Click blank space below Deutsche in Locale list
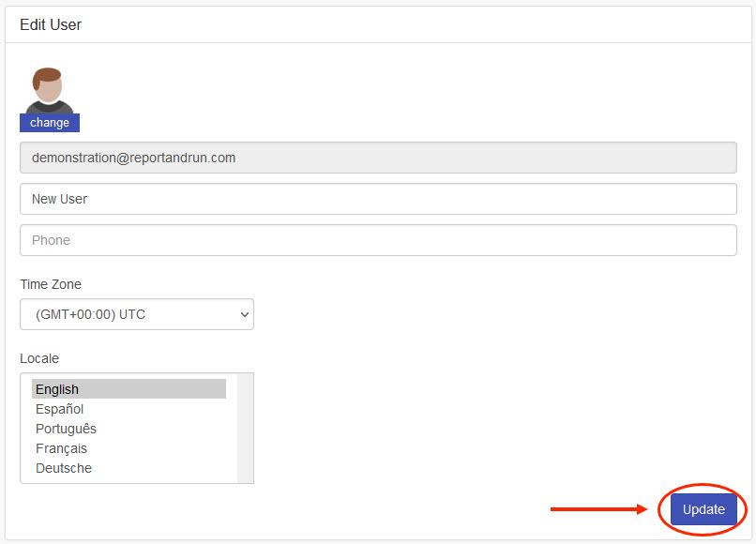The height and width of the screenshot is (544, 756). 129,479
